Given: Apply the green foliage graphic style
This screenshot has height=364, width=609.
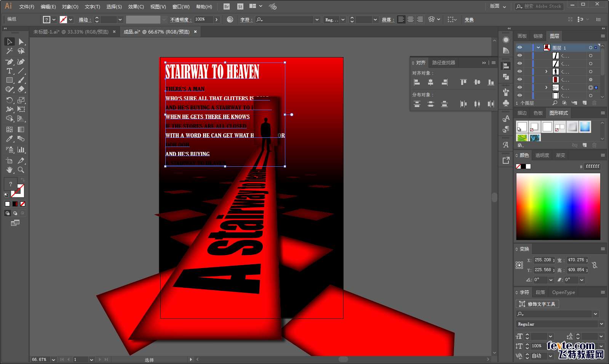Looking at the screenshot, I should [x=522, y=137].
